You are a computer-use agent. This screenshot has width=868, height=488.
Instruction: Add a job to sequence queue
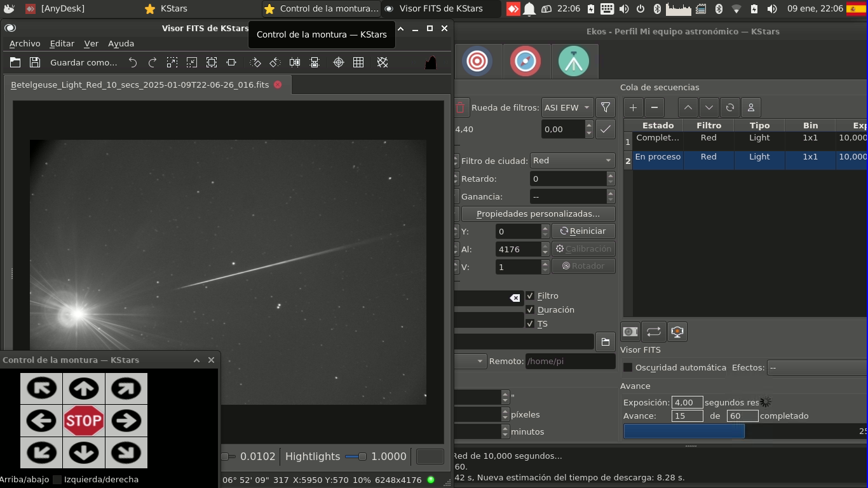point(633,107)
